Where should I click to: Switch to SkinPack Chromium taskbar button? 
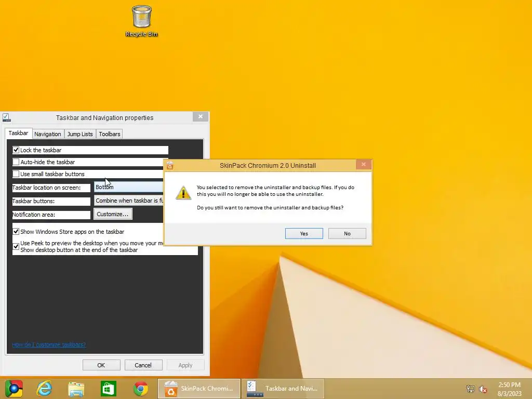[199, 389]
